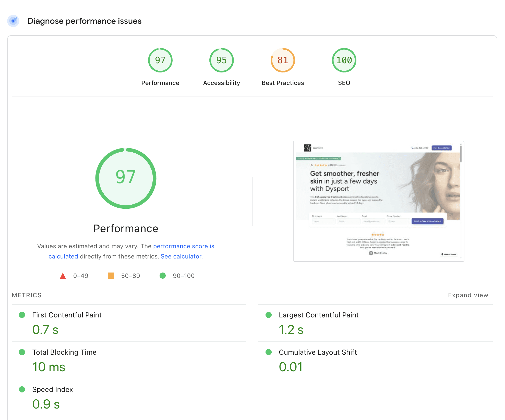This screenshot has width=505, height=420.
Task: Expand the Cumulative Layout Shift metric
Action: point(318,352)
